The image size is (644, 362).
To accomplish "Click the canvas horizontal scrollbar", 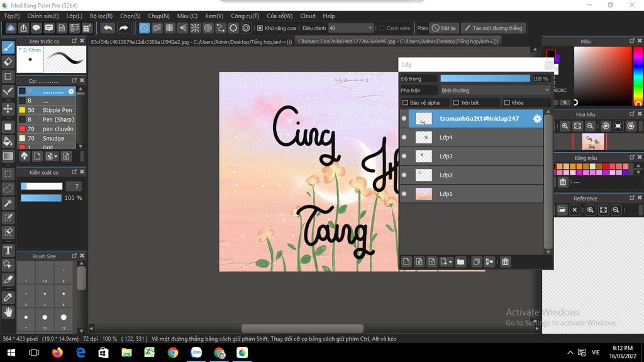I will point(303,328).
